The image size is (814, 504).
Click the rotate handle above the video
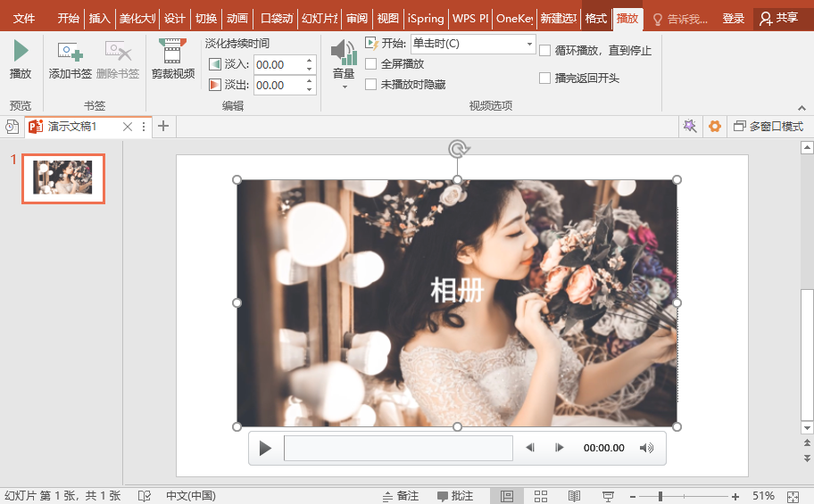pos(458,150)
